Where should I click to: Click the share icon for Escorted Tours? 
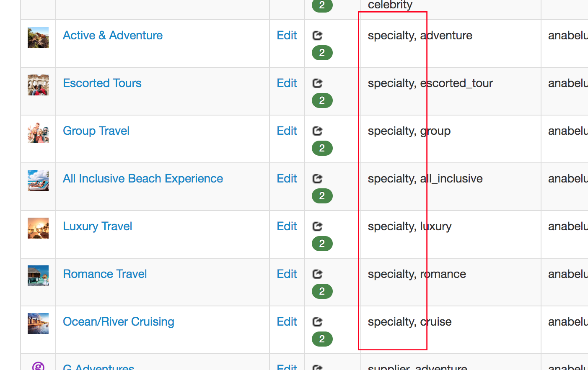click(317, 83)
